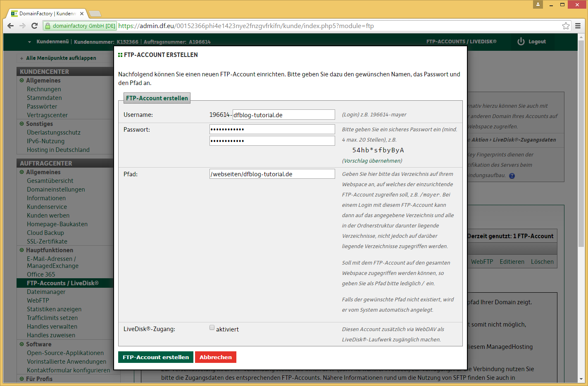Select the FTP-Account erstellen tab
588x386 pixels.
click(157, 98)
